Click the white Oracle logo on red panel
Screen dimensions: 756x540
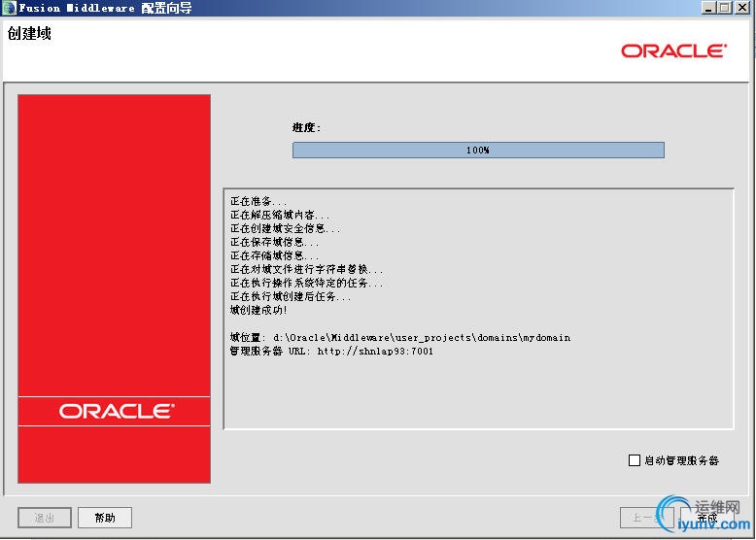click(x=117, y=411)
